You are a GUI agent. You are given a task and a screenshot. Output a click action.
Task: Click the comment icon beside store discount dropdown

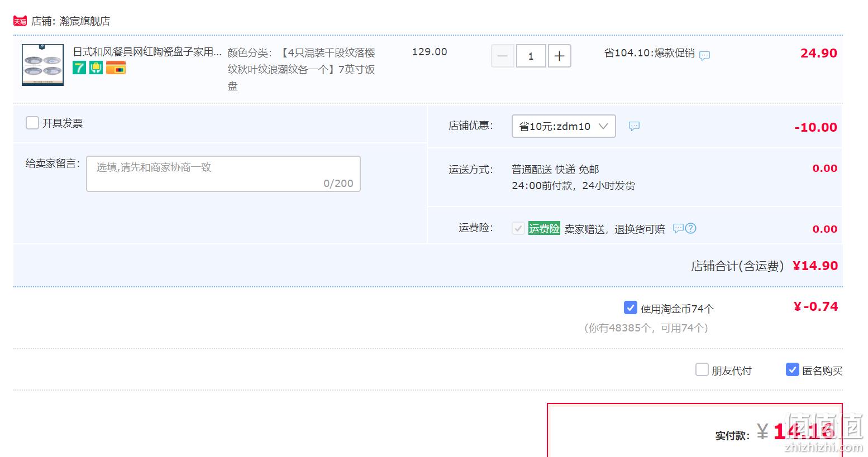(x=634, y=126)
